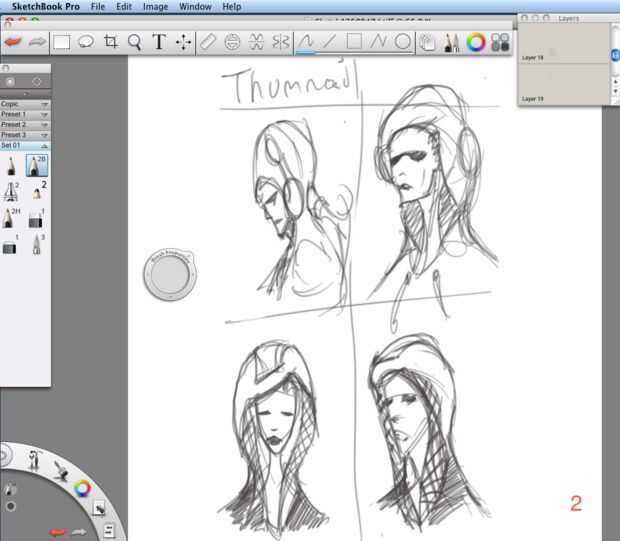Click Layers panel scroll down arrow
The width and height of the screenshot is (620, 541).
point(615,91)
